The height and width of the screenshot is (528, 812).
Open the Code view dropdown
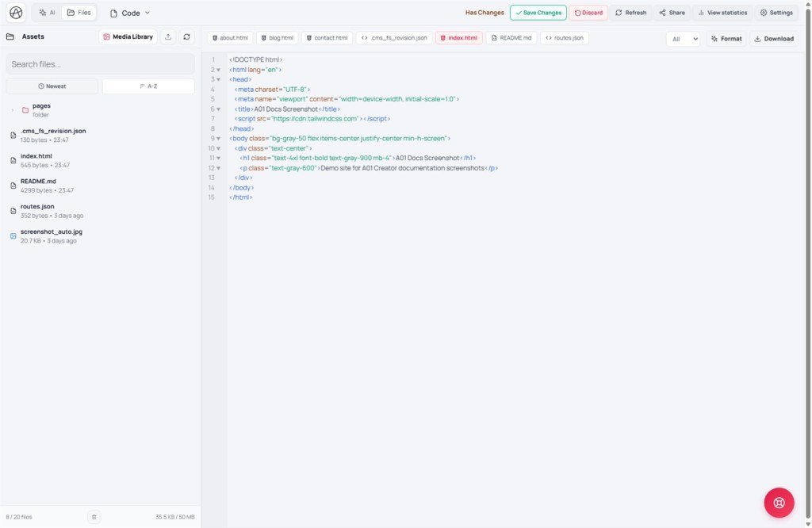130,13
